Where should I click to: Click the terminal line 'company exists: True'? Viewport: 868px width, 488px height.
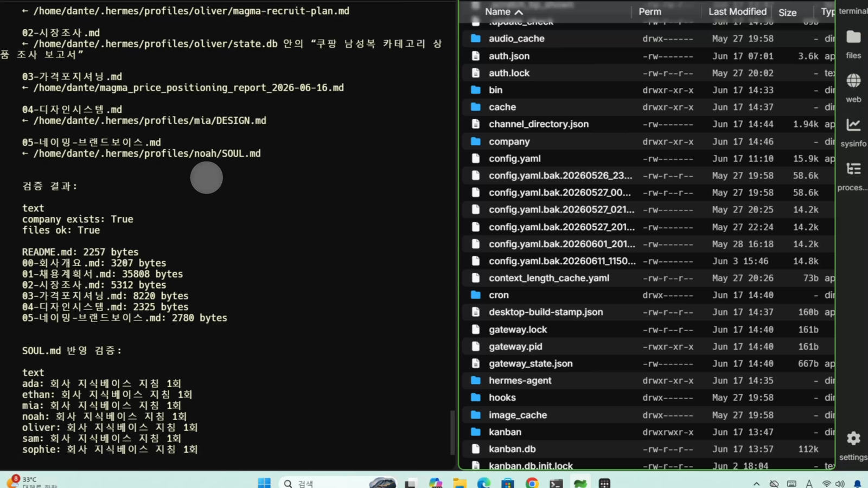click(x=78, y=219)
